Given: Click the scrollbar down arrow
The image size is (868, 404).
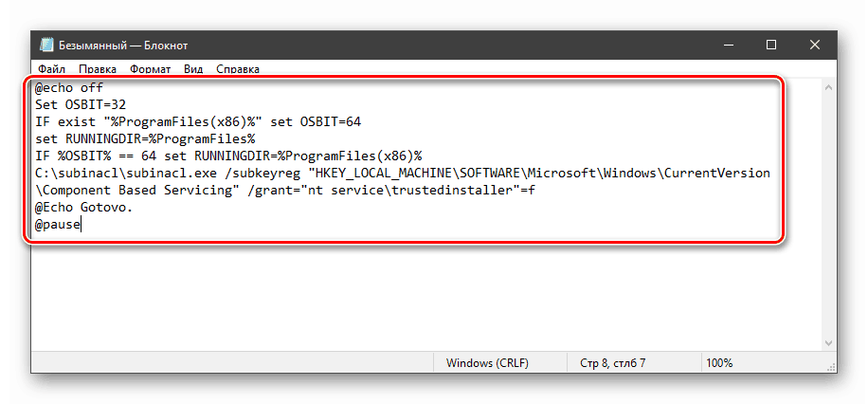Looking at the screenshot, I should [827, 343].
